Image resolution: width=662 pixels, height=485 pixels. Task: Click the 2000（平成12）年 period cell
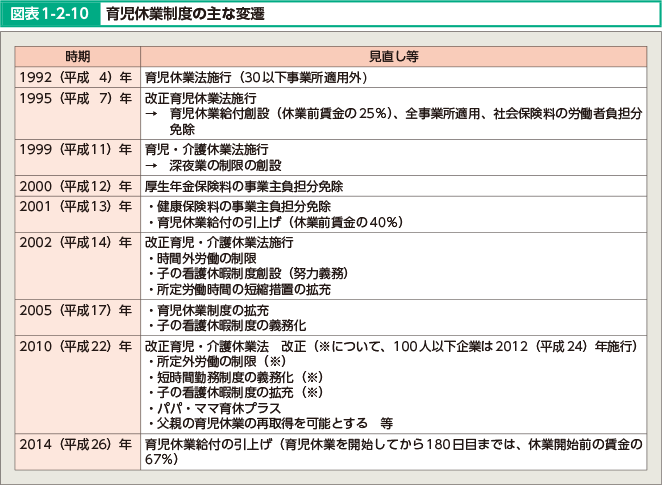(77, 184)
